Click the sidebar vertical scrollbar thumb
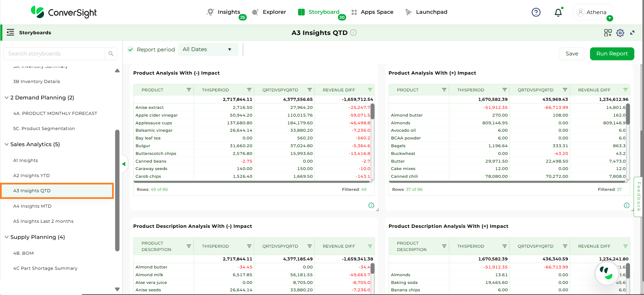This screenshot has height=295, width=644. click(x=117, y=190)
